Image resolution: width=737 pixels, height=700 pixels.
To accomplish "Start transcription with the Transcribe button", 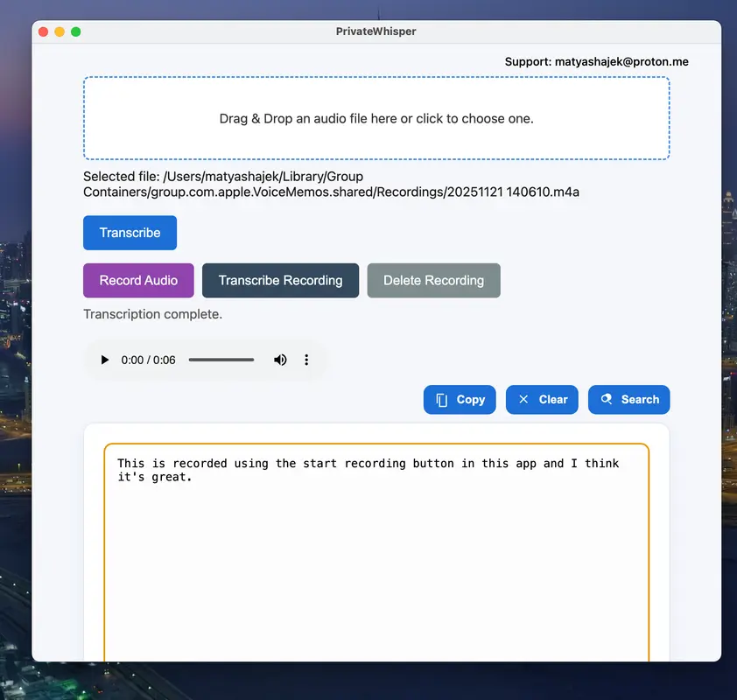I will click(x=130, y=233).
